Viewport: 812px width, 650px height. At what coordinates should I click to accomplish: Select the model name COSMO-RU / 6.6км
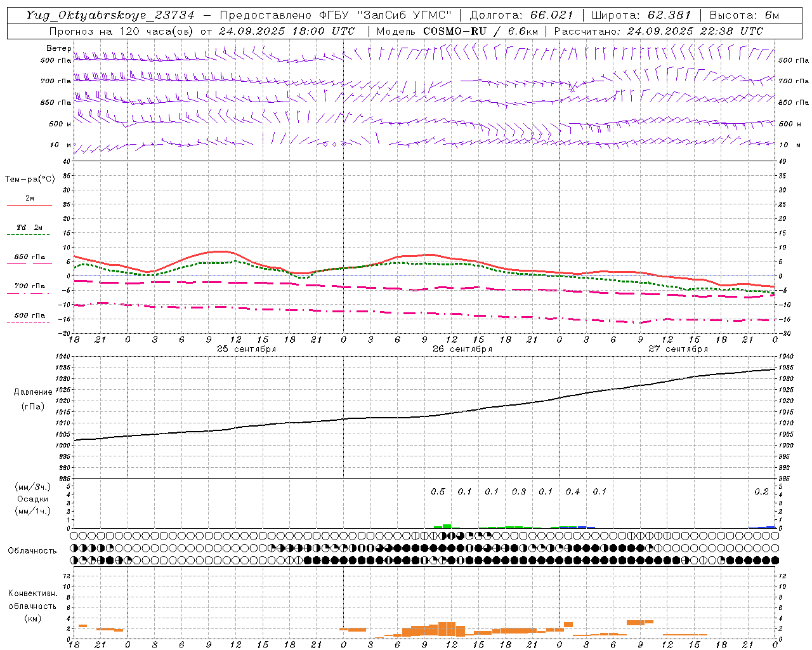tap(480, 31)
